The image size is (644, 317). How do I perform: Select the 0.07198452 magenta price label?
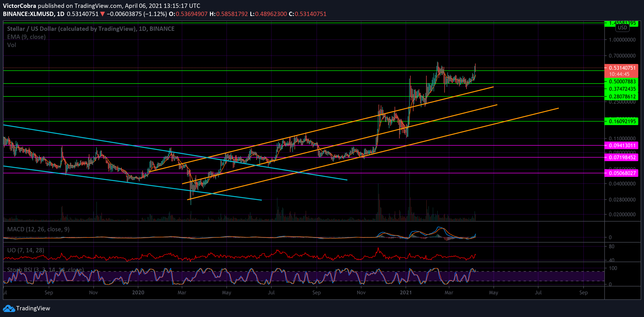pos(621,157)
